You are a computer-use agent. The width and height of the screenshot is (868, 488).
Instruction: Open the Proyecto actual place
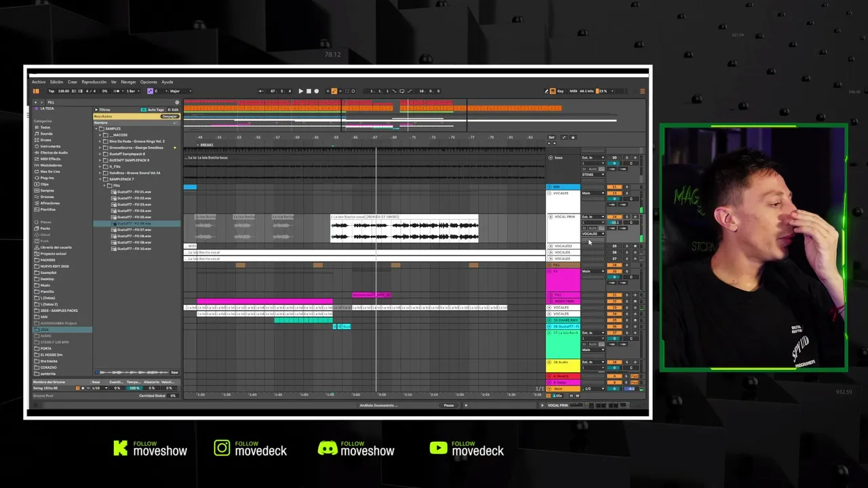pyautogui.click(x=53, y=253)
